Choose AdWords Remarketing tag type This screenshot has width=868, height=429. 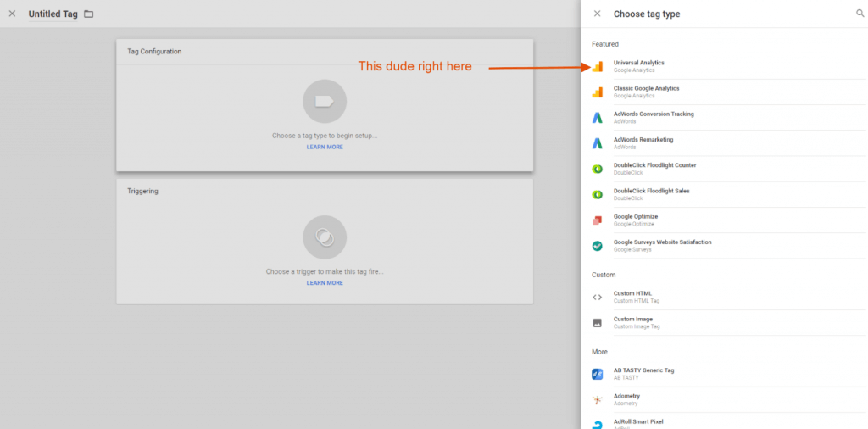728,143
